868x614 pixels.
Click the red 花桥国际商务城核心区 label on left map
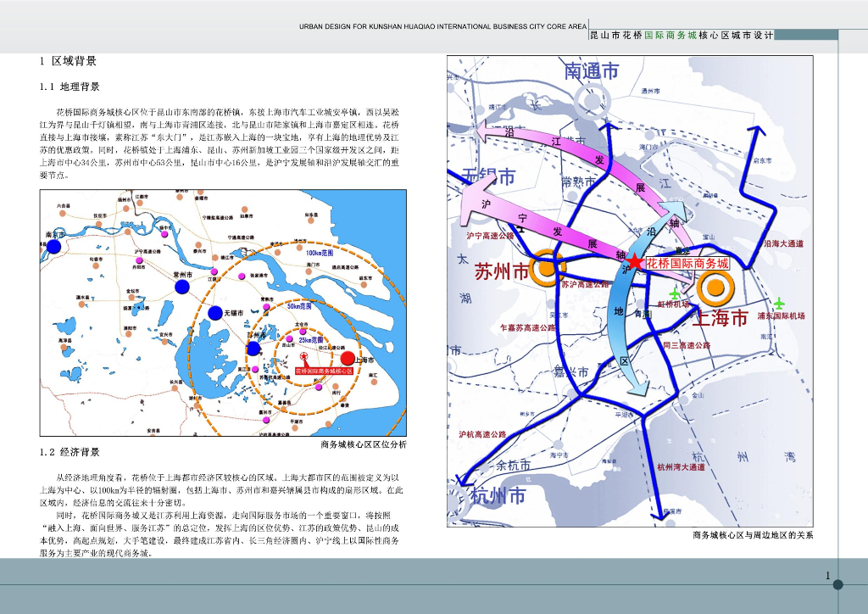pyautogui.click(x=324, y=371)
